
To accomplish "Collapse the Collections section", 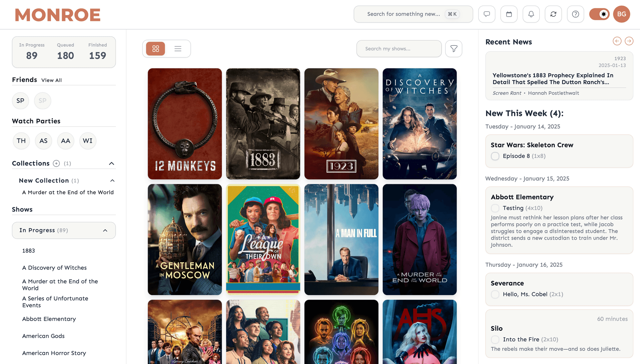I will [112, 163].
